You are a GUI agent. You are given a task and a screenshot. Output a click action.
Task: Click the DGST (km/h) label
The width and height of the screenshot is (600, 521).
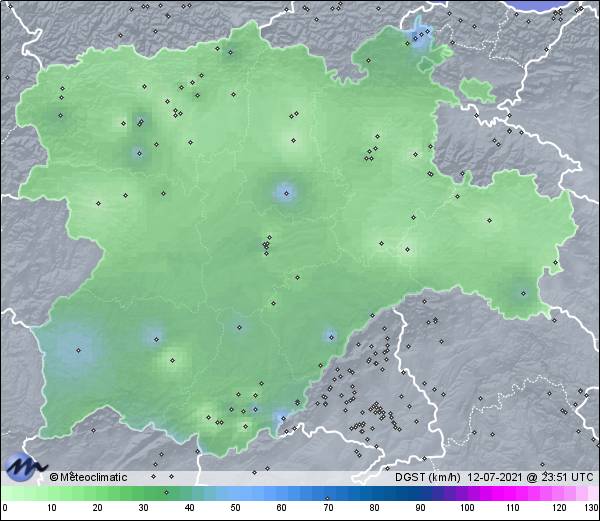(x=428, y=477)
